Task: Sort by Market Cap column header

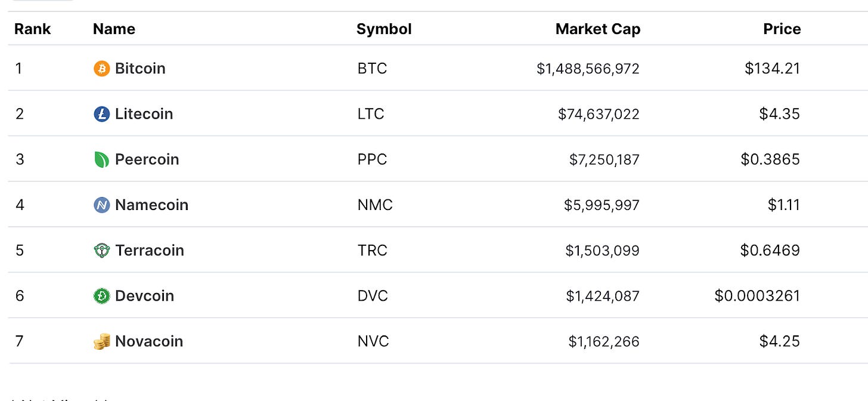Action: tap(598, 29)
